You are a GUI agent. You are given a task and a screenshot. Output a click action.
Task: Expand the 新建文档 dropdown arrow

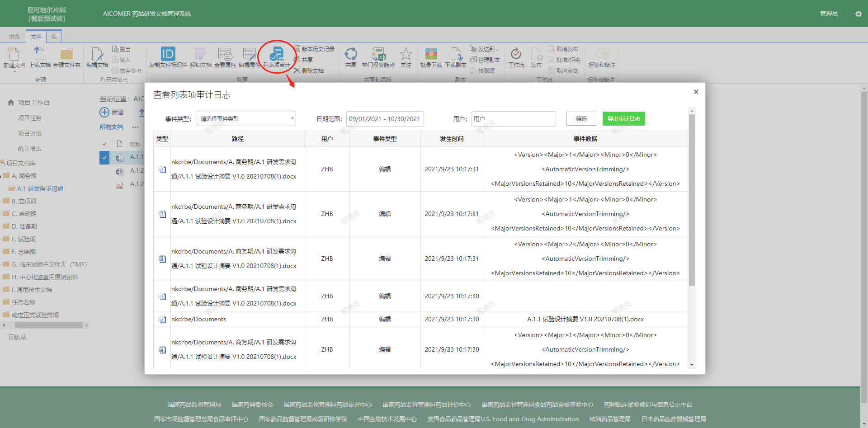pos(14,71)
